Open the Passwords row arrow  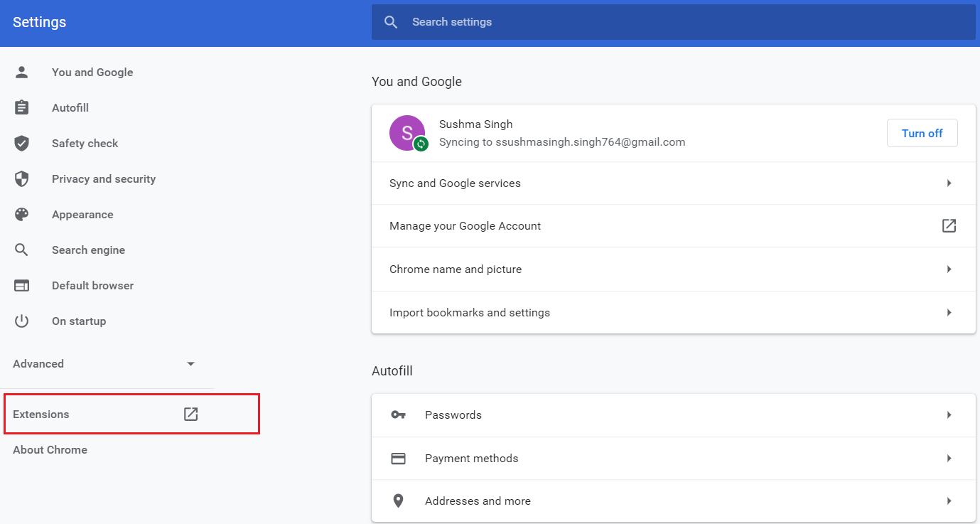(x=949, y=415)
